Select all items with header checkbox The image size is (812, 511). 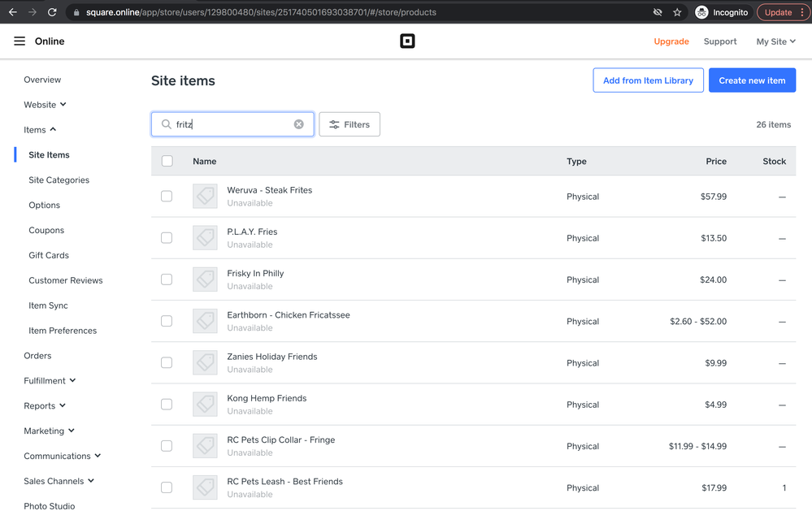tap(167, 161)
